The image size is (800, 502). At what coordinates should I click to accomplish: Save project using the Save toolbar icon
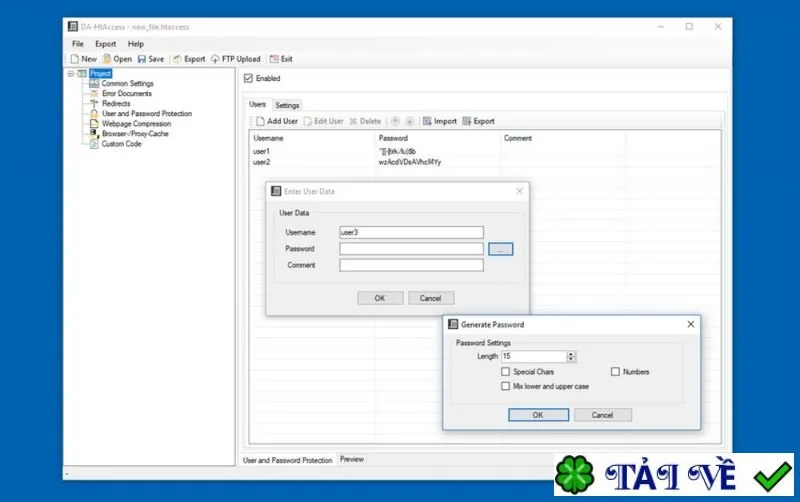142,59
